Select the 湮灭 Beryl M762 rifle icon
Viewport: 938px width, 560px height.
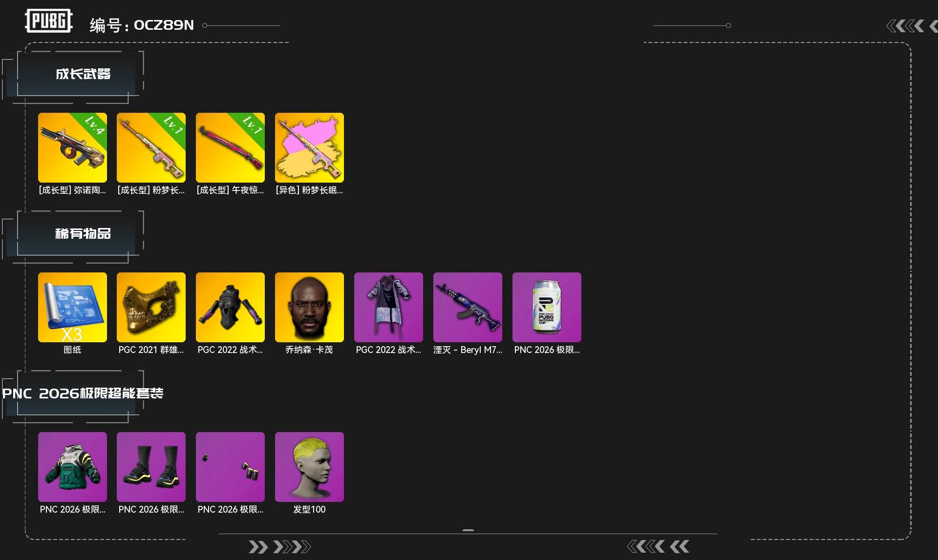pos(468,307)
